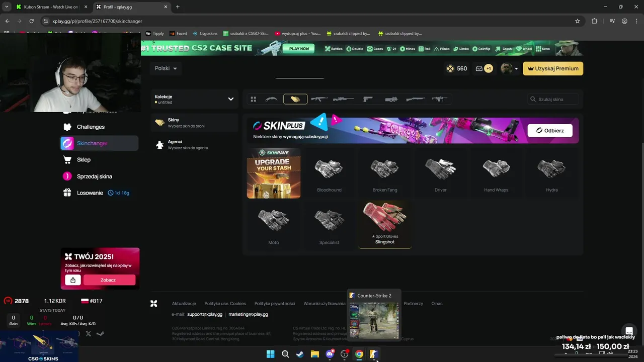Select Sport Gloves Slingshot thumbnail

coord(385,225)
